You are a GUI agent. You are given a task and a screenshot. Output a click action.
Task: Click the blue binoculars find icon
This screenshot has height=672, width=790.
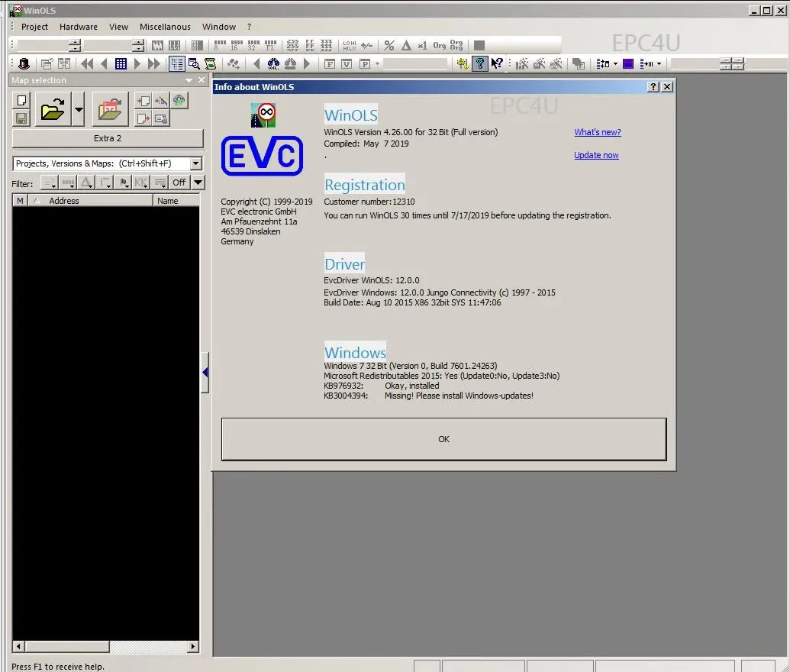(x=273, y=64)
